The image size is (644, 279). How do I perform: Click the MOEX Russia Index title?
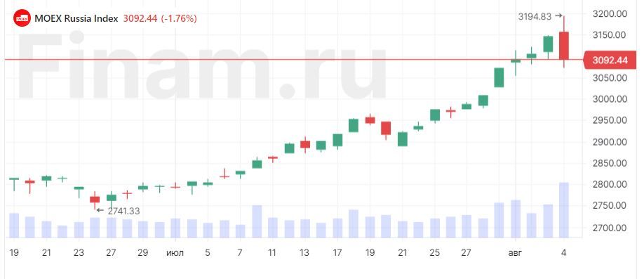coord(76,18)
